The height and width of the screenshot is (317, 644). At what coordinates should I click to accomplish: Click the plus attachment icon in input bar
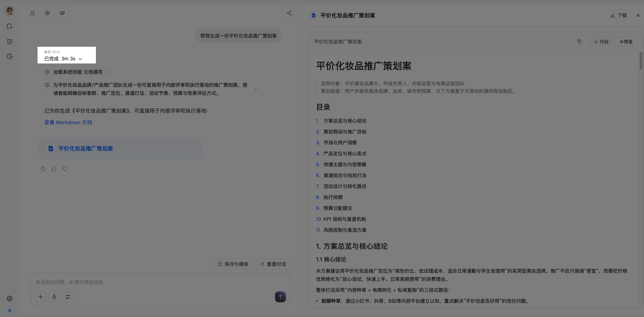point(41,297)
